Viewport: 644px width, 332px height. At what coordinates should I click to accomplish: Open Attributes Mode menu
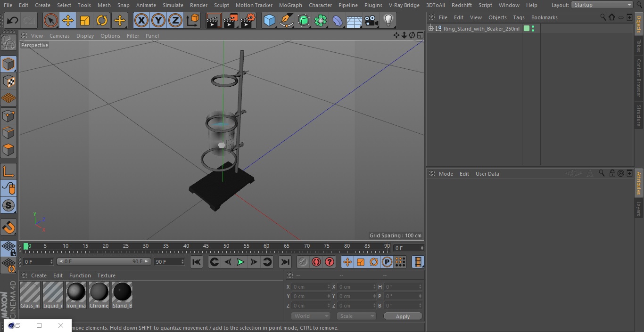point(446,174)
